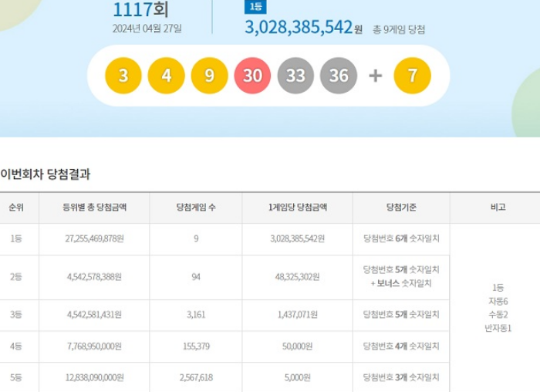Click per-game prize 5,000원
Viewport: 540px width, 392px height.
298,377
